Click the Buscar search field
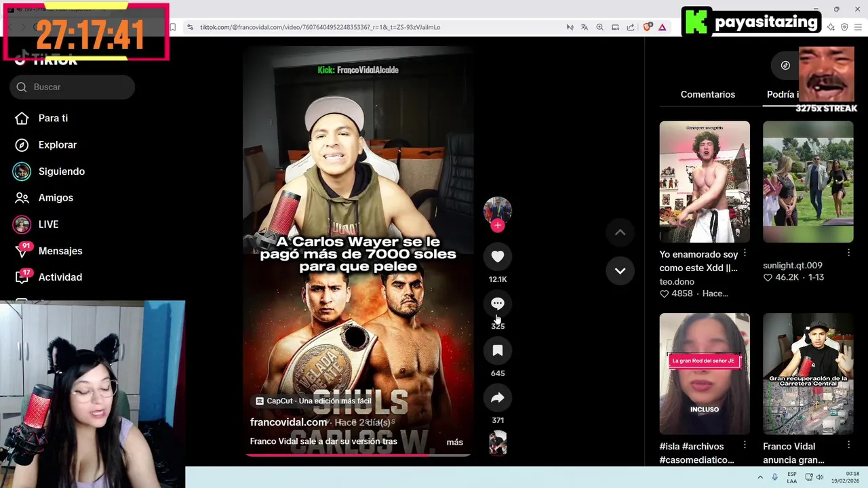Viewport: 868px width, 488px height. click(73, 87)
